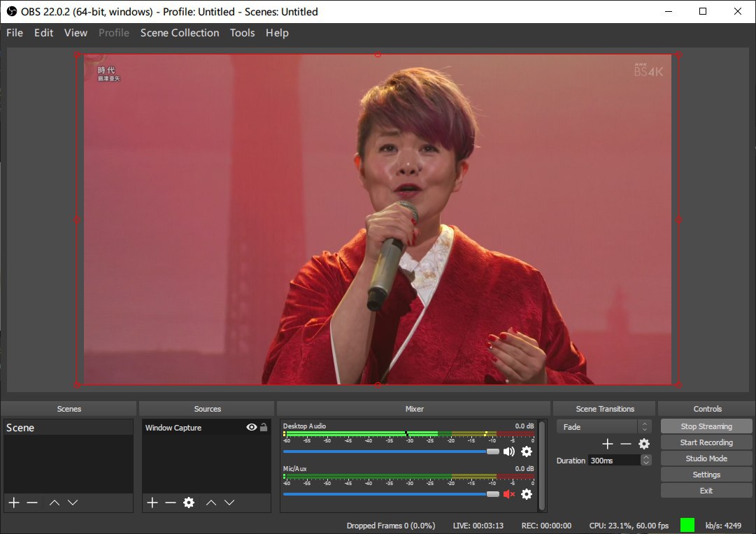Toggle lock on Window Capture source
Screen dimensions: 756x534
(x=264, y=427)
